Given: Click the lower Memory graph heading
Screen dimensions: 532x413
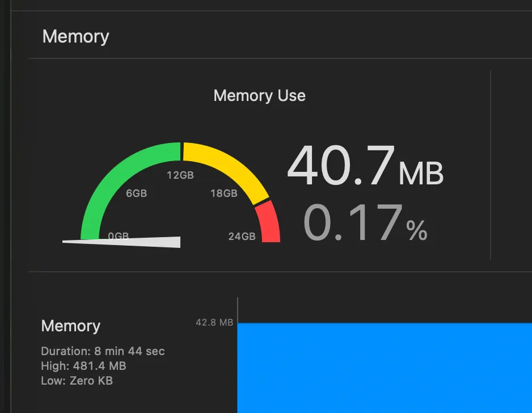Looking at the screenshot, I should [70, 326].
